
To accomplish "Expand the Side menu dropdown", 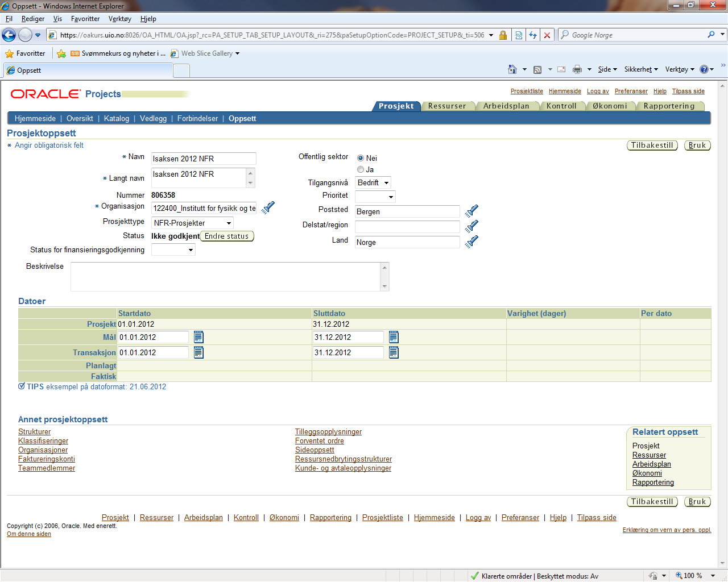I will click(607, 69).
